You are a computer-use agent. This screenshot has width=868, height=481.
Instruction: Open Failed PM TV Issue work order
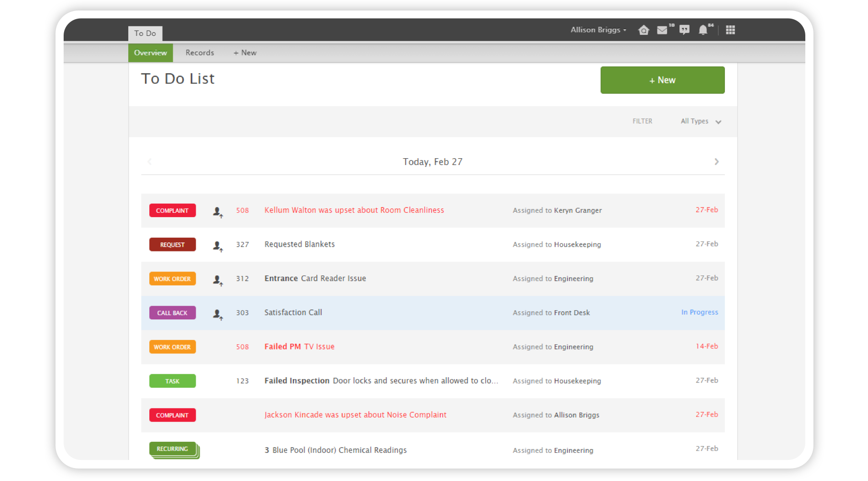[x=300, y=347]
